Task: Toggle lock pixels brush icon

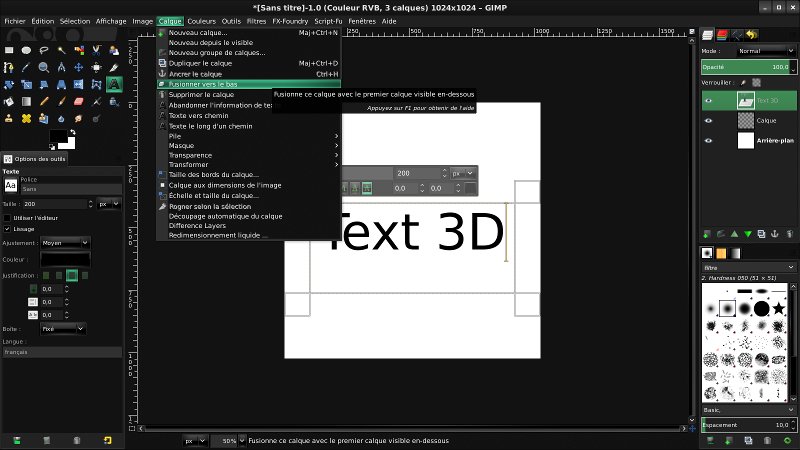Action: 743,83
